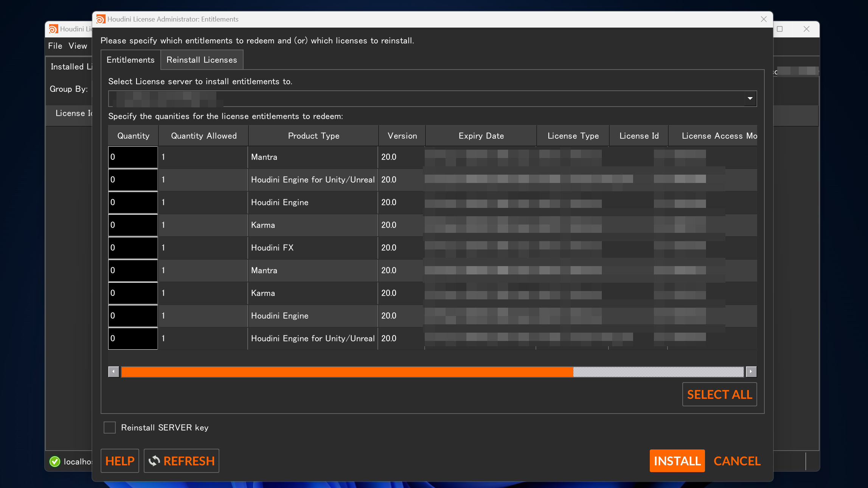Click the quantity field in the second Karma row
The image size is (868, 488).
133,293
